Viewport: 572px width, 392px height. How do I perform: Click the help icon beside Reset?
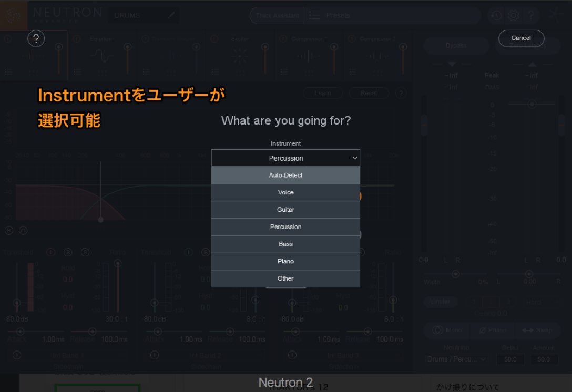click(x=401, y=94)
